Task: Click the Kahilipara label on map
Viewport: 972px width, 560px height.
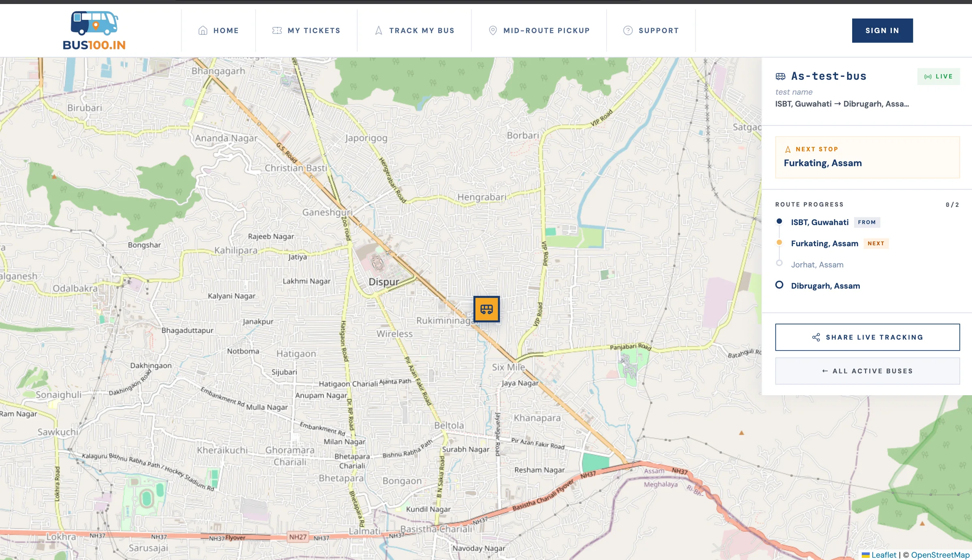Action: pyautogui.click(x=236, y=250)
